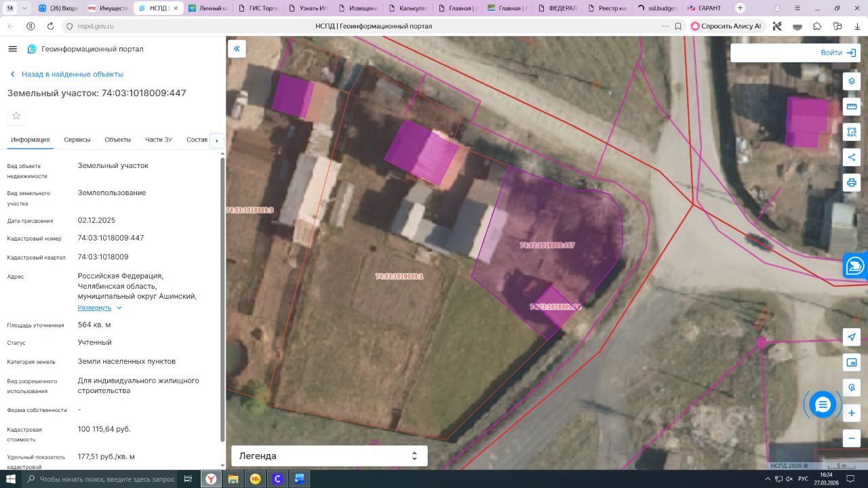The width and height of the screenshot is (868, 488).
Task: Open Task View on the taskbar
Action: pyautogui.click(x=189, y=479)
